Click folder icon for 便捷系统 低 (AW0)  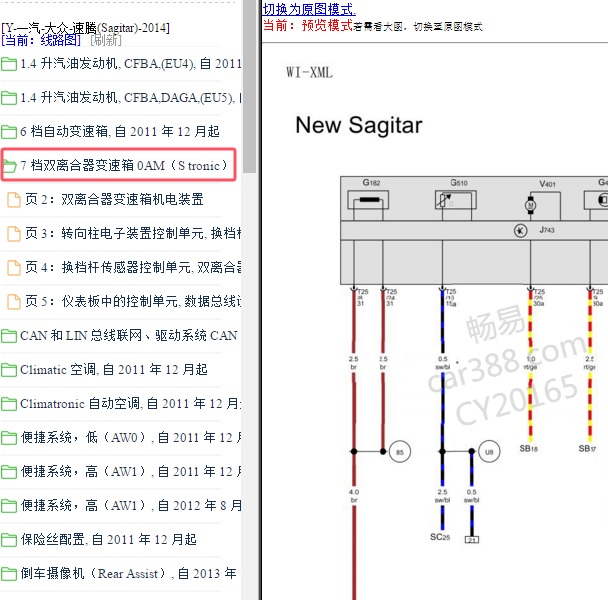click(x=9, y=438)
